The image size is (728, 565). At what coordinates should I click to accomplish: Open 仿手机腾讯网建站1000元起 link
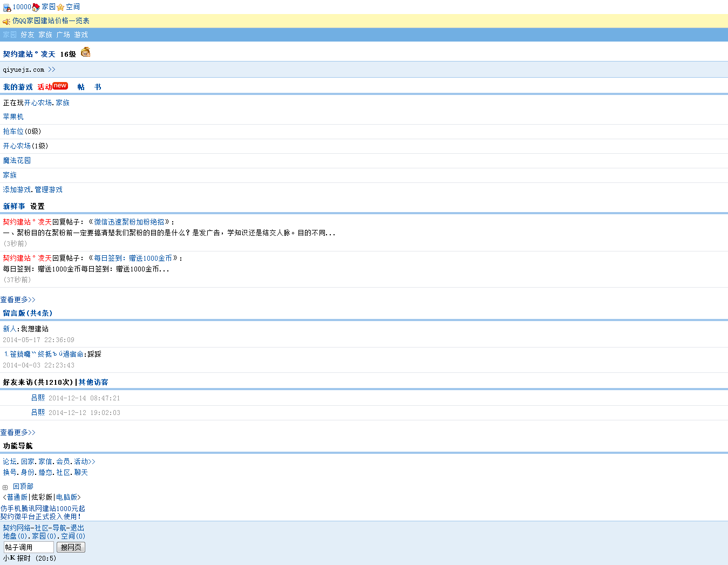(x=43, y=509)
